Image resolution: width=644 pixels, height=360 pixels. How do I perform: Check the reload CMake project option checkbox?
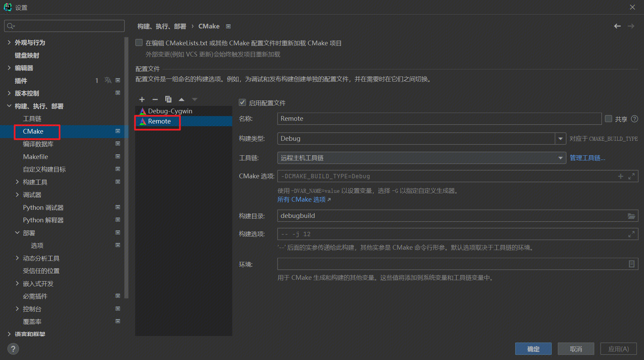[x=139, y=43]
